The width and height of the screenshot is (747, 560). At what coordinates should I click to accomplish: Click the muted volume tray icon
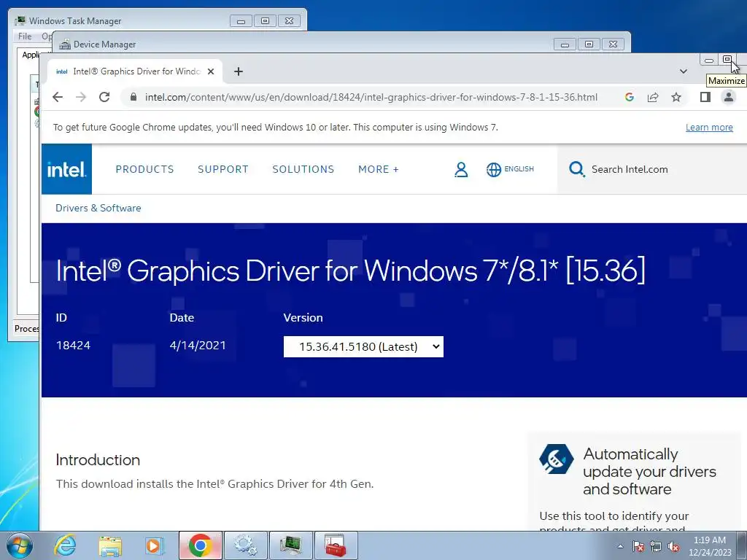click(x=673, y=546)
